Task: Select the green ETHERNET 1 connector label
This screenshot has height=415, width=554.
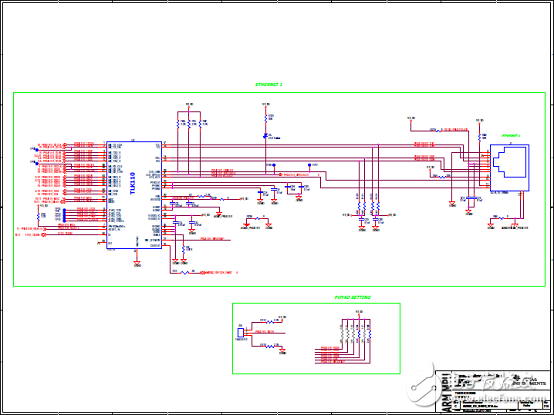Action: pos(511,136)
